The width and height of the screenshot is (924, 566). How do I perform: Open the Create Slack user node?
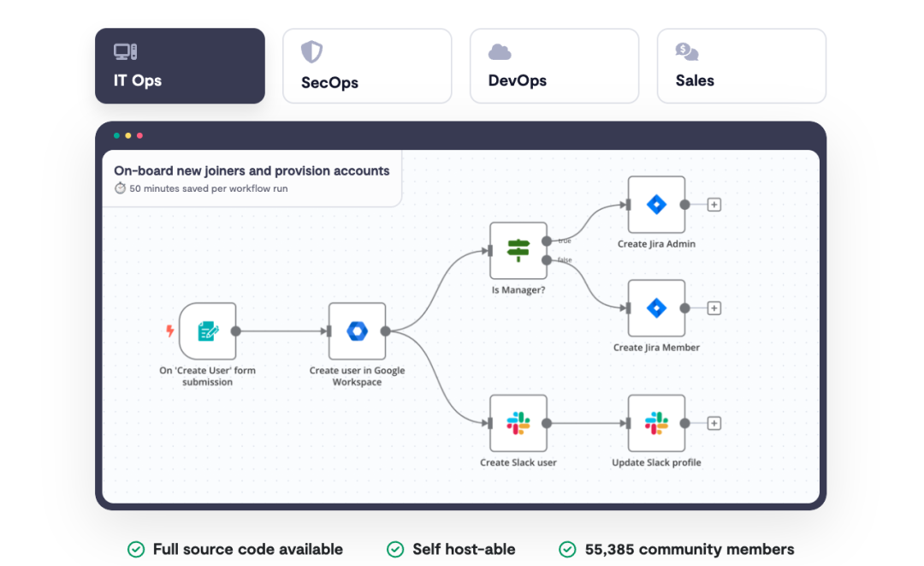[x=518, y=423]
